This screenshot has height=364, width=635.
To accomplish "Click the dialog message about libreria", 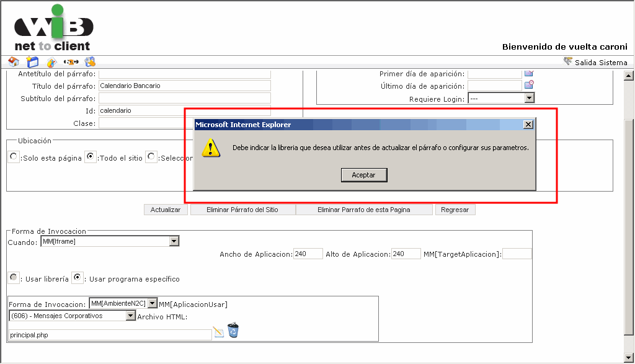I will (x=381, y=148).
